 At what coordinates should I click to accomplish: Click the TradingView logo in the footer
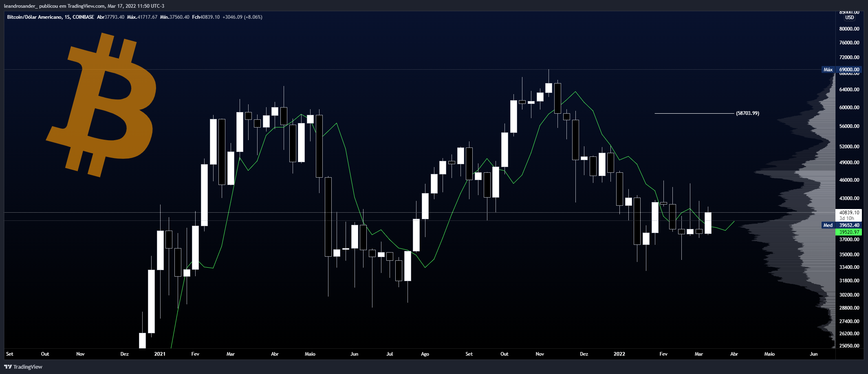[23, 367]
